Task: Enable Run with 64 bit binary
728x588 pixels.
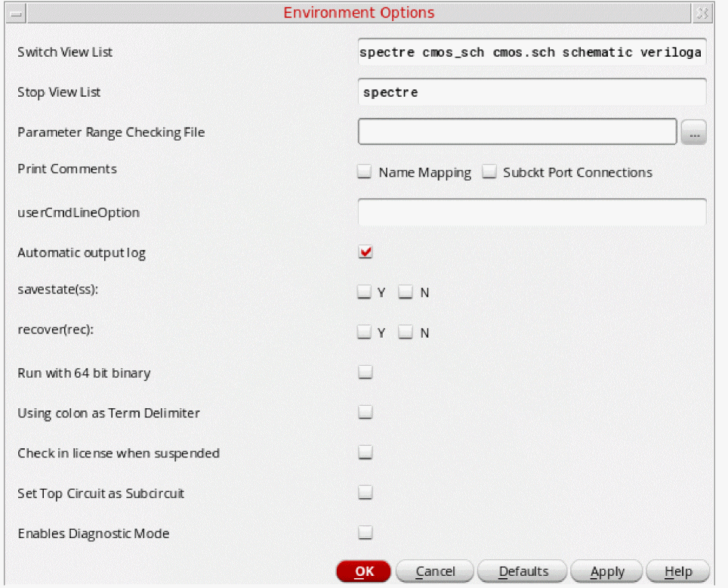Action: 366,373
